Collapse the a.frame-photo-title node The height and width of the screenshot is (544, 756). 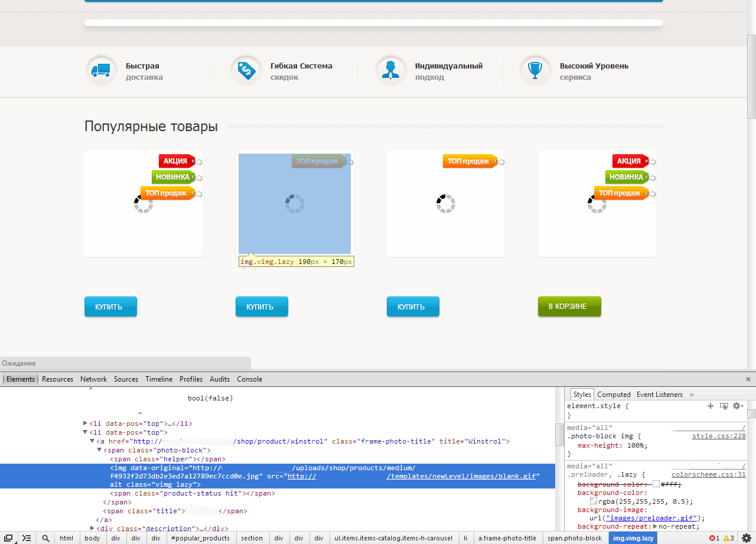click(93, 441)
